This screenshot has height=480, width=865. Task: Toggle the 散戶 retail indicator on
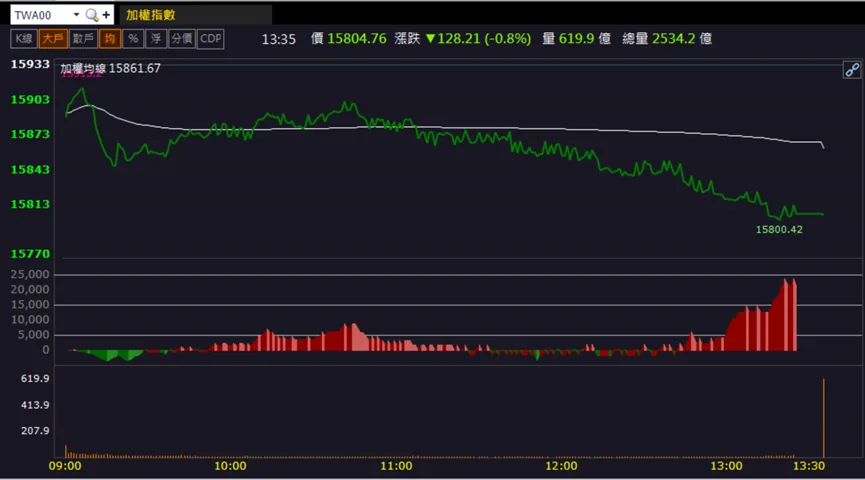pos(83,39)
